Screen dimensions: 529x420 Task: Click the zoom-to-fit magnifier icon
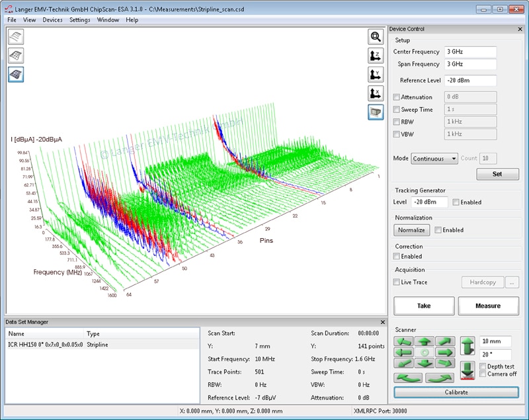coord(376,37)
